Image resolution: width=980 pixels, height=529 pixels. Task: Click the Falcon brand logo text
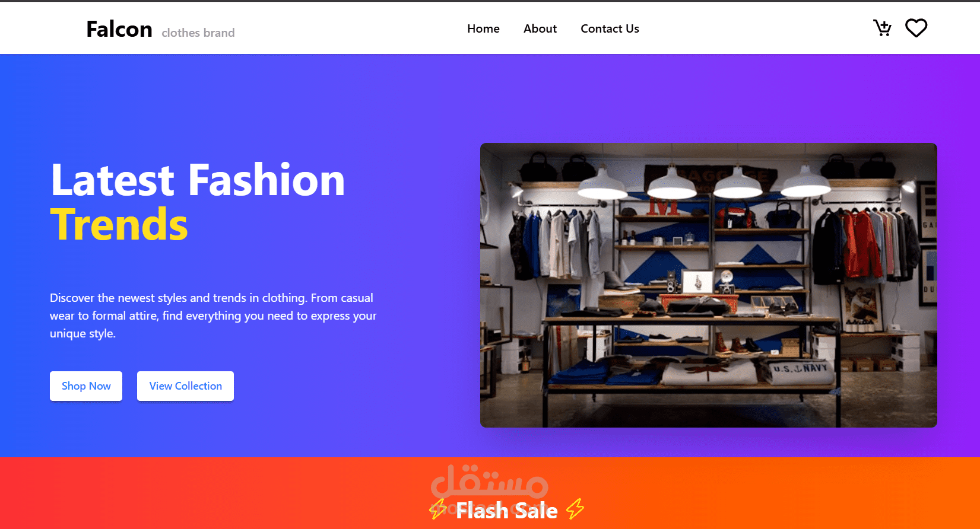point(119,29)
